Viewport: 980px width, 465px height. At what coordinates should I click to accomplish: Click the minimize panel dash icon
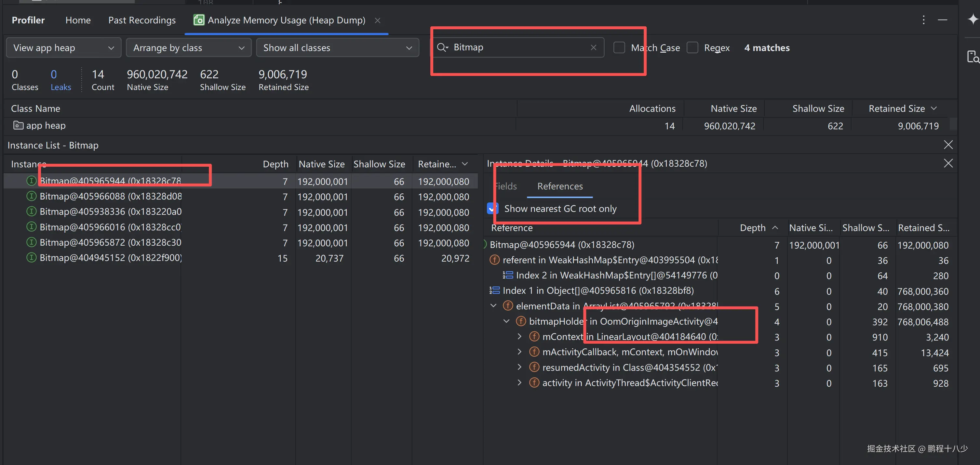coord(942,20)
